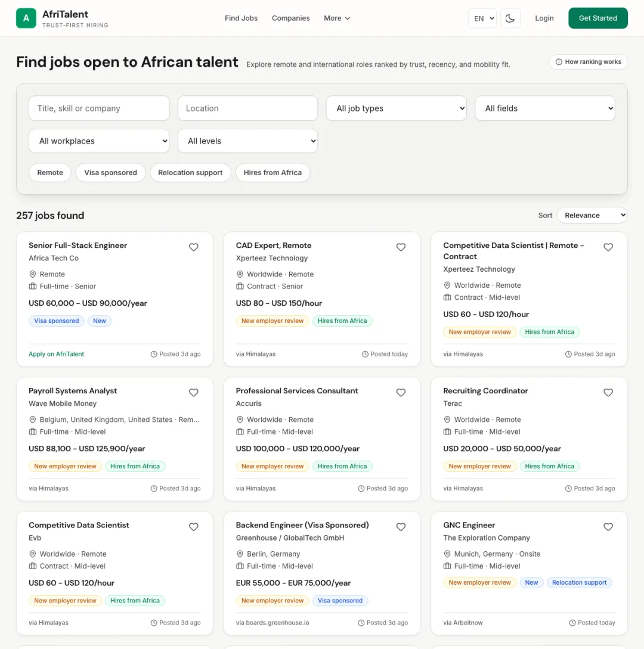Favorite Professional Services Consultant job
Screen dimensions: 644x649
tap(401, 392)
